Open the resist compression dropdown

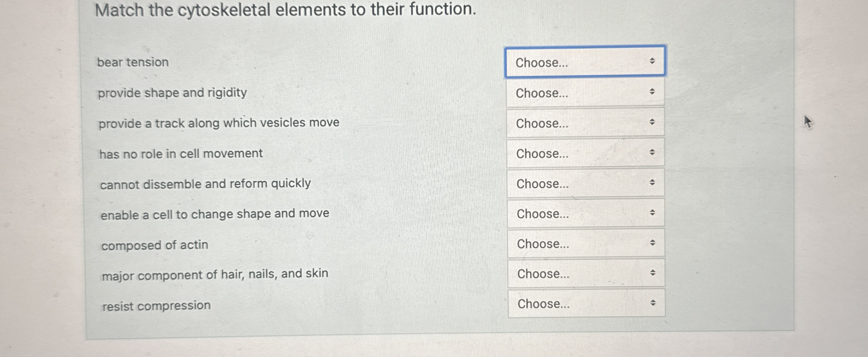click(585, 303)
